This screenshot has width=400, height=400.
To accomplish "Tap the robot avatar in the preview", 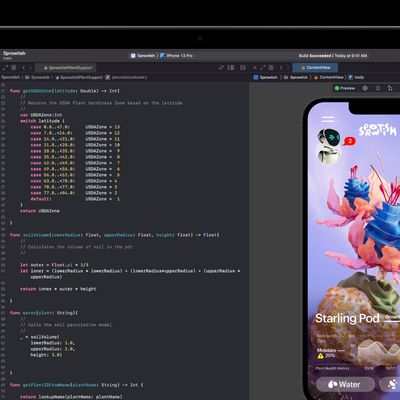I will tap(329, 146).
